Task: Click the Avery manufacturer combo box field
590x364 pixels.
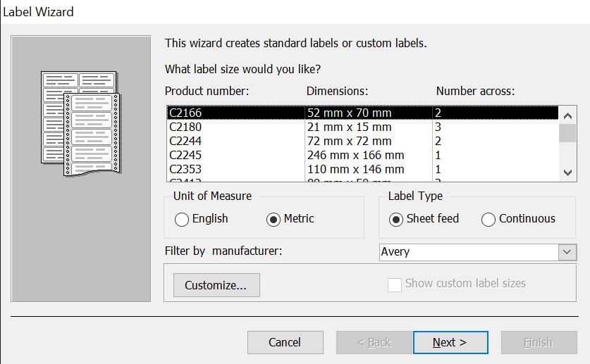Action: (x=468, y=251)
